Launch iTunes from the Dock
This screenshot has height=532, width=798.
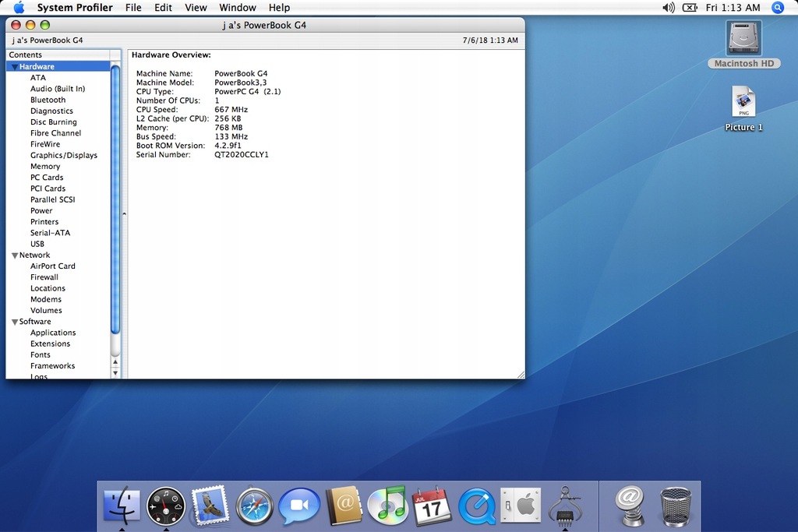pyautogui.click(x=388, y=505)
